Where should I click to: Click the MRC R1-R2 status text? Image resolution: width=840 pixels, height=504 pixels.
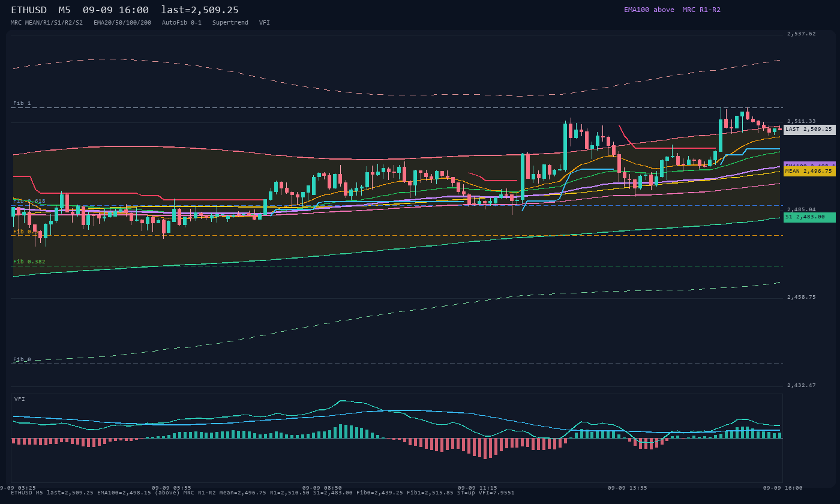pos(701,10)
